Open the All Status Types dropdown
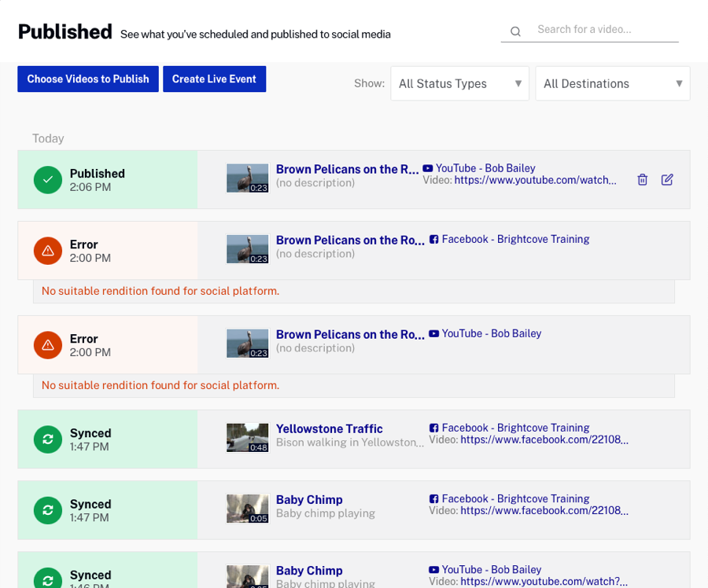 [460, 83]
